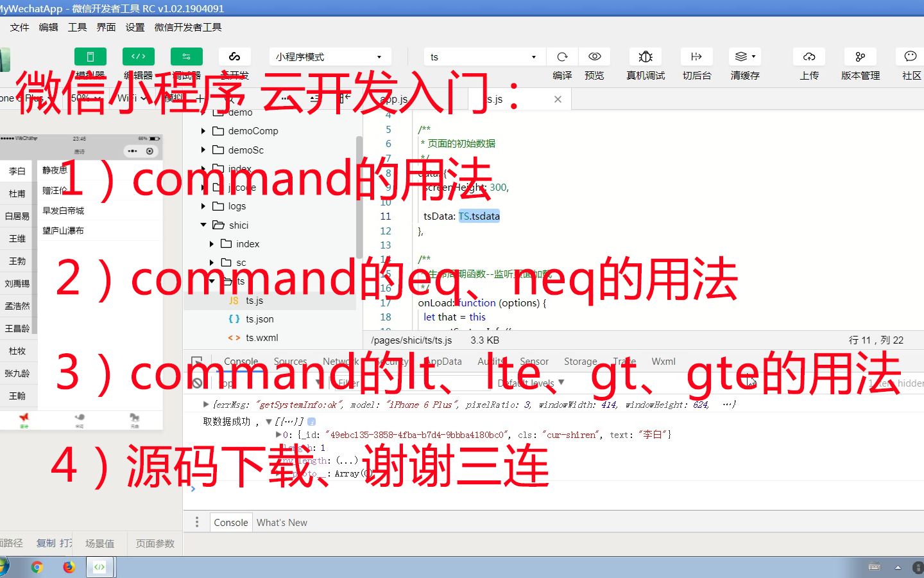The width and height of the screenshot is (924, 578).
Task: Click the clear console icon
Action: (198, 383)
